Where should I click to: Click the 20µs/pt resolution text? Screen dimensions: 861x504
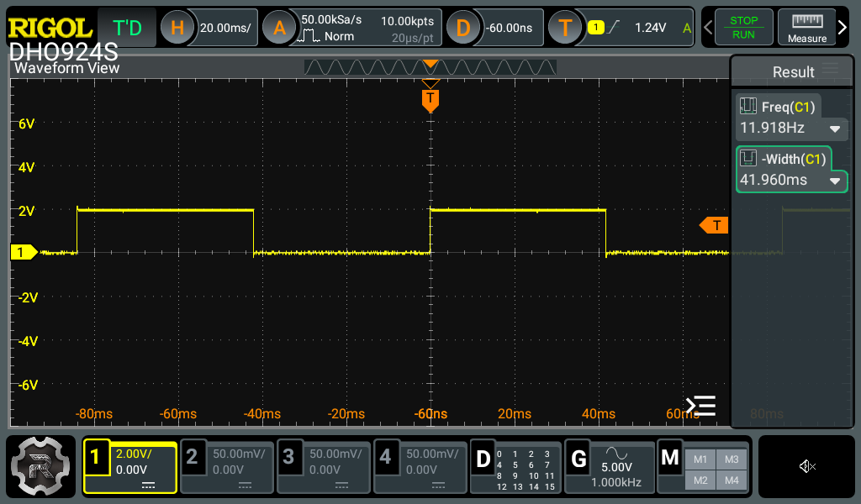(x=412, y=38)
